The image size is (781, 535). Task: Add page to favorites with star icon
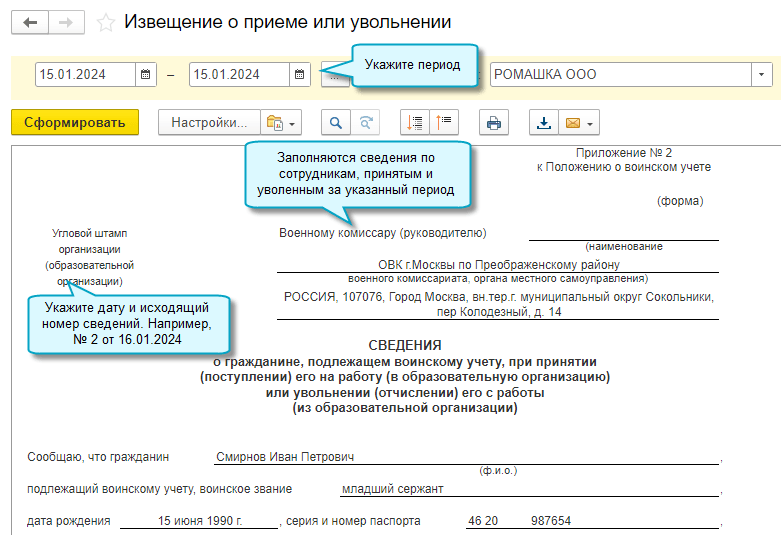coord(105,23)
